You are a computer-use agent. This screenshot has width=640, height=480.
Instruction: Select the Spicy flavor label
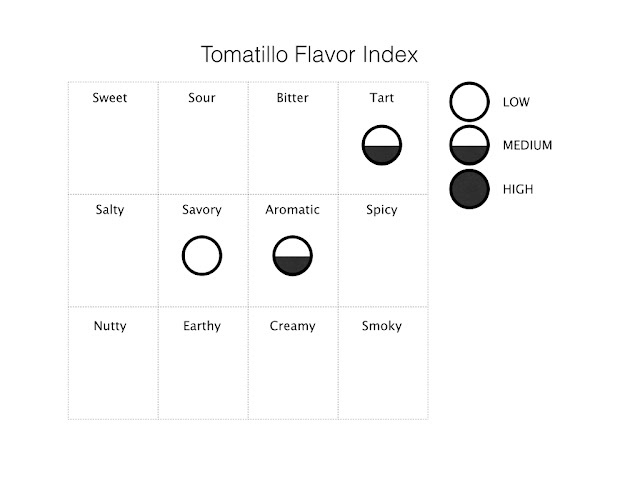(x=382, y=210)
